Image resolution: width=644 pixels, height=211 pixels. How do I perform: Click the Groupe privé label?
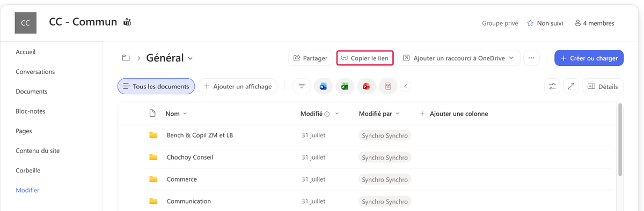(x=500, y=23)
